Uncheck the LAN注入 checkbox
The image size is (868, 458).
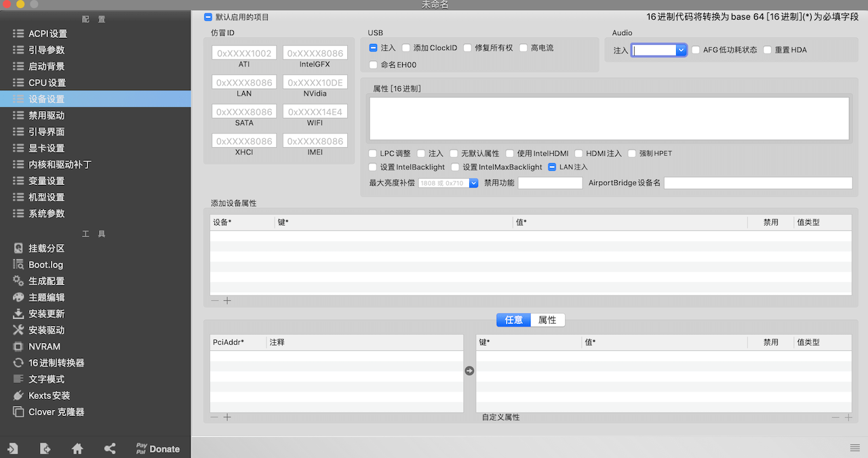point(552,167)
